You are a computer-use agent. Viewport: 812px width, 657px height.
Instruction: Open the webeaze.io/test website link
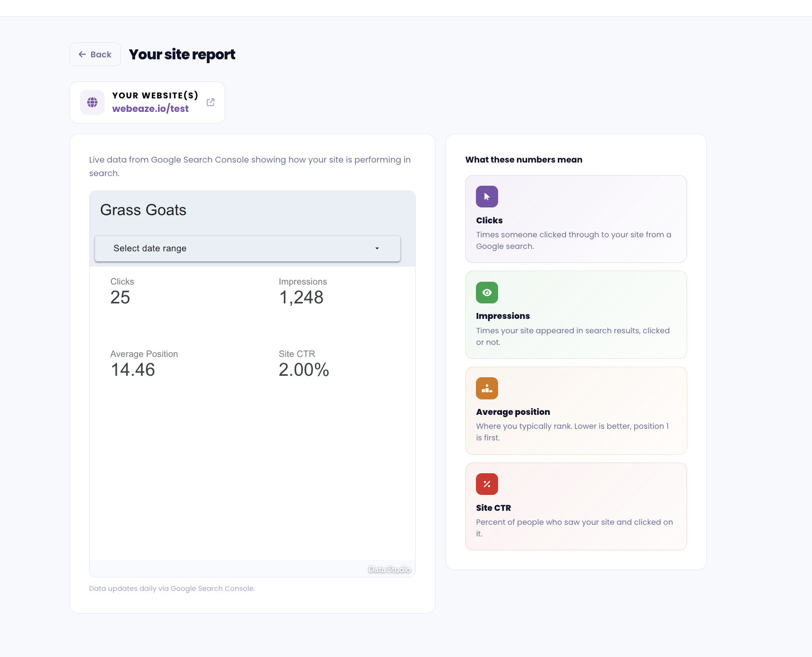[x=150, y=109]
